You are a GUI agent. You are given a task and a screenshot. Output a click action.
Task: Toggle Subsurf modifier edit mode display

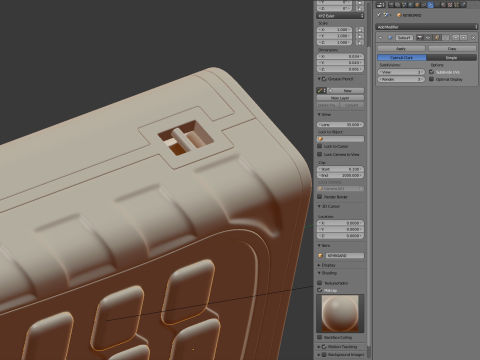[x=437, y=38]
